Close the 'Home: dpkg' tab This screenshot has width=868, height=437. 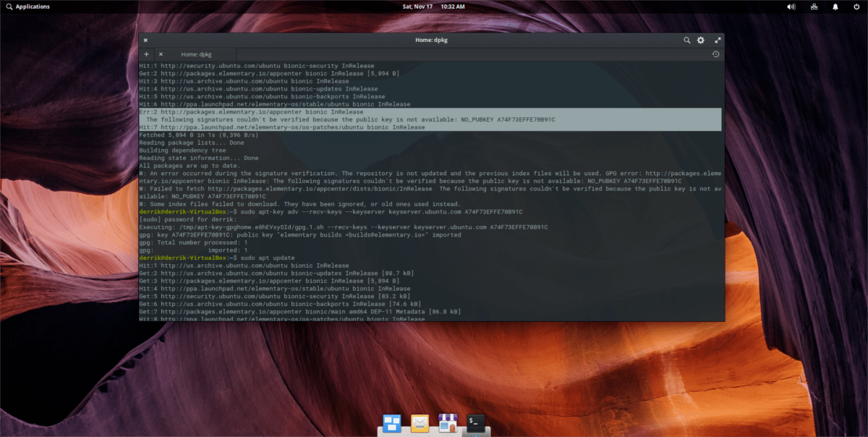(x=161, y=54)
